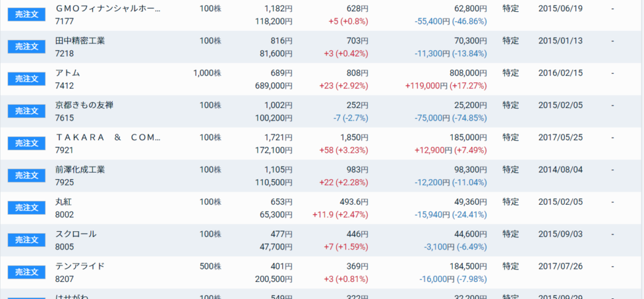Select the 田中精密工業 stock name

[x=80, y=41]
